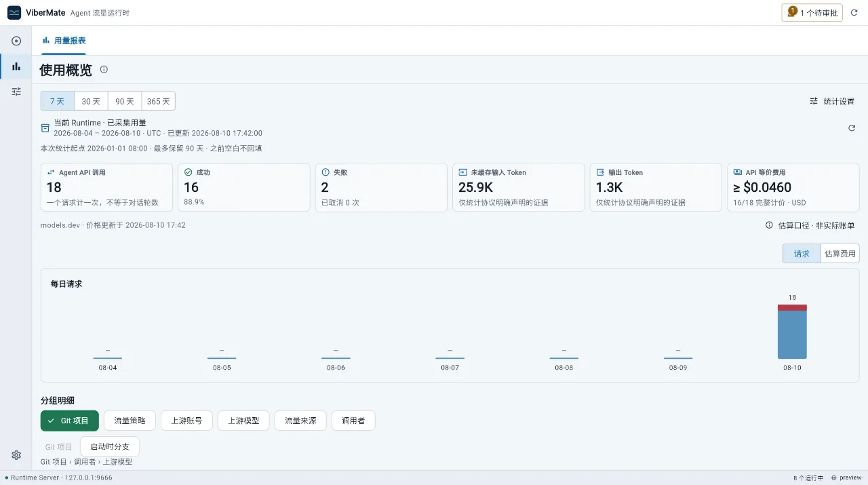The height and width of the screenshot is (485, 868).
Task: Click the 每日请求 chart title
Action: (66, 284)
